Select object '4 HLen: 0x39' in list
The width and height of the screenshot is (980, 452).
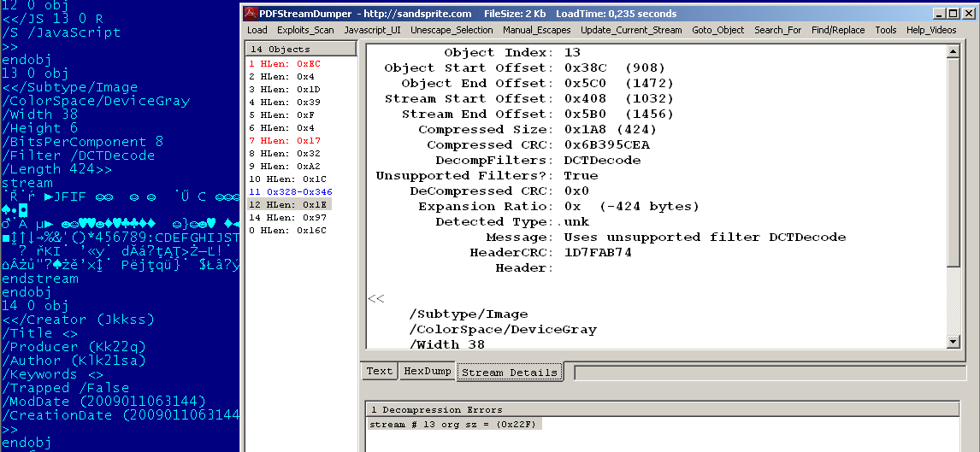[x=285, y=103]
